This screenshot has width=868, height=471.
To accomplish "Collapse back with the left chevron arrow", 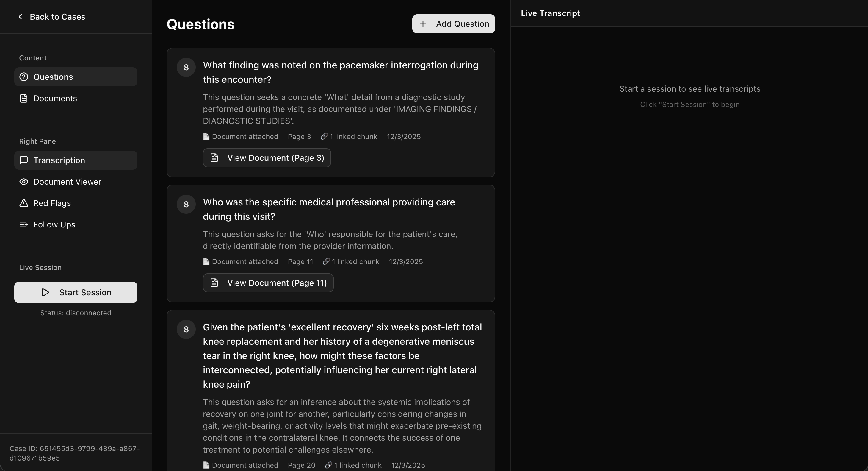I will 20,16.
